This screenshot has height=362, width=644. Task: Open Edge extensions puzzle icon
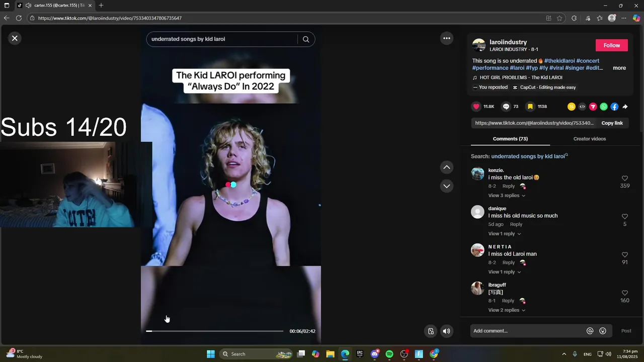click(574, 18)
